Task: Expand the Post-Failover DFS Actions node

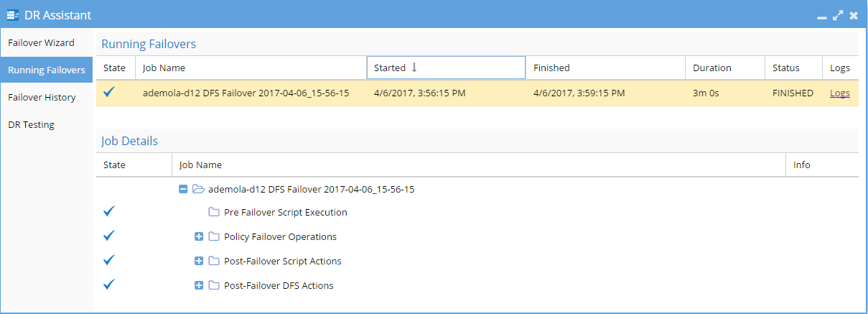Action: point(199,286)
